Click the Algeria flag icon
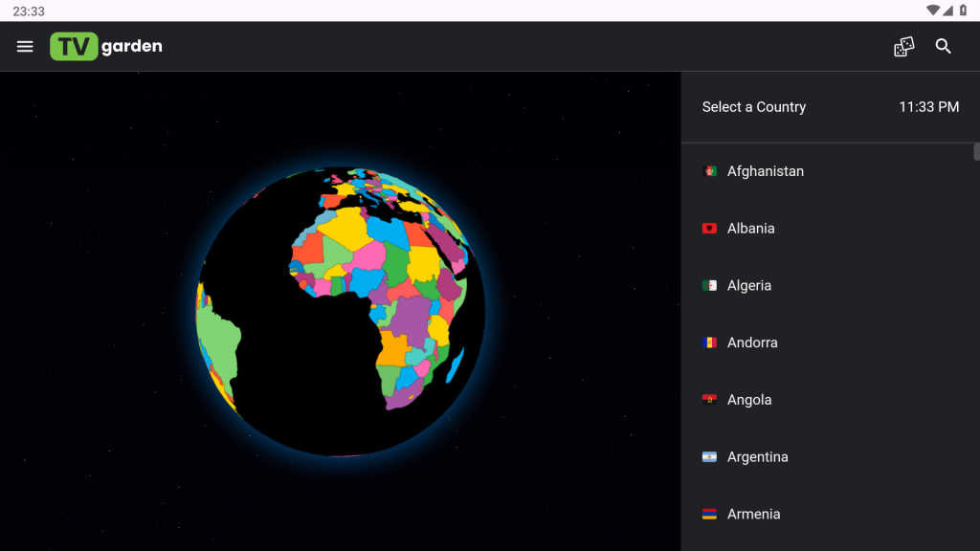980x551 pixels. (x=709, y=285)
